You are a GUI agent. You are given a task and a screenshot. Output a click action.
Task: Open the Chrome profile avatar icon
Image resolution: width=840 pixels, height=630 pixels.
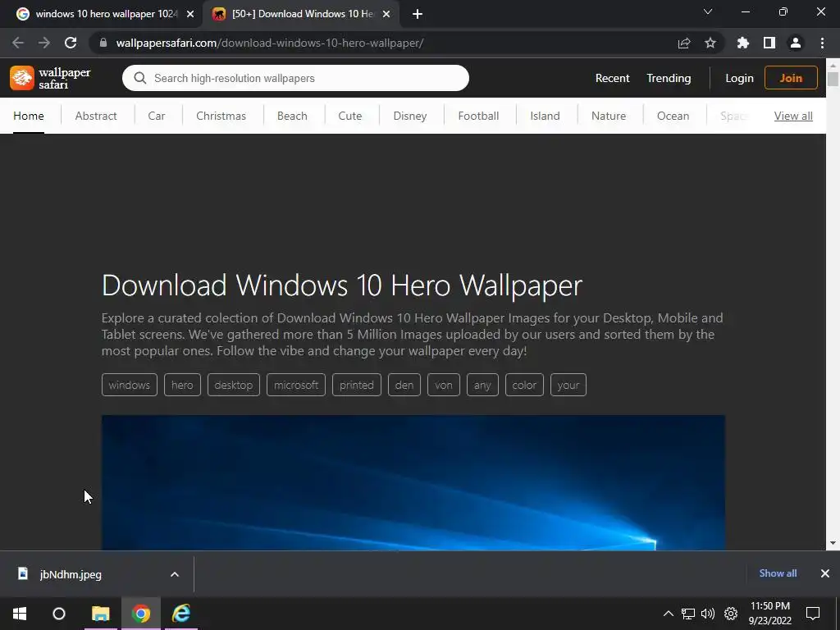(x=796, y=43)
